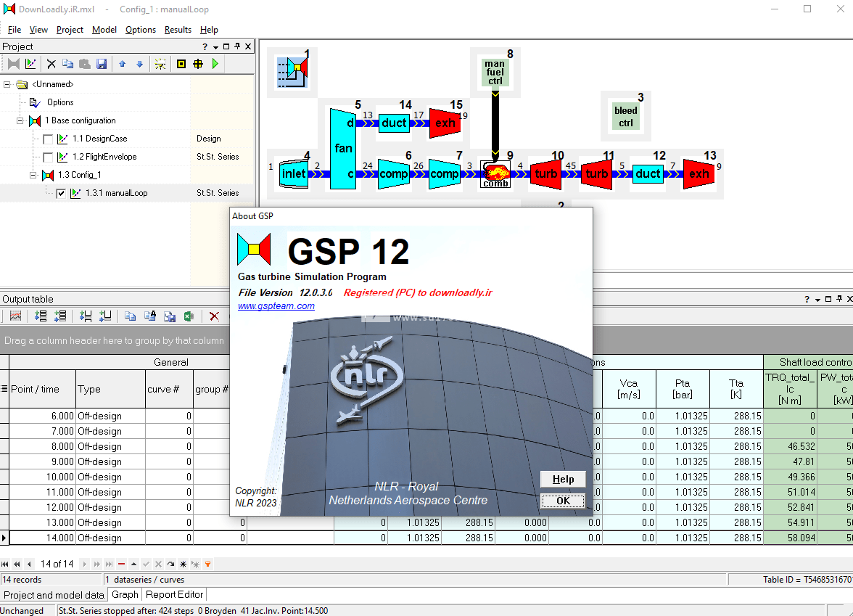Switch to the Report Editor tab

(x=175, y=595)
